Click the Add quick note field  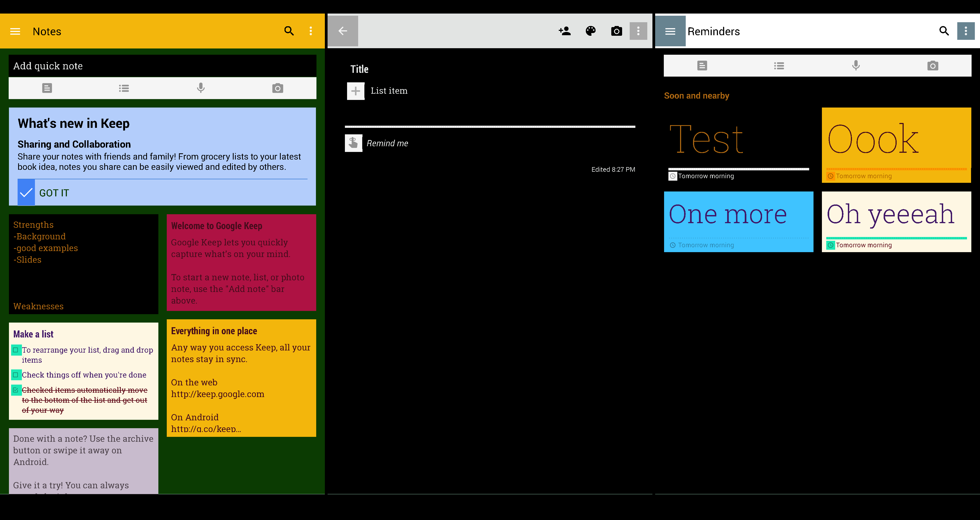(x=162, y=66)
